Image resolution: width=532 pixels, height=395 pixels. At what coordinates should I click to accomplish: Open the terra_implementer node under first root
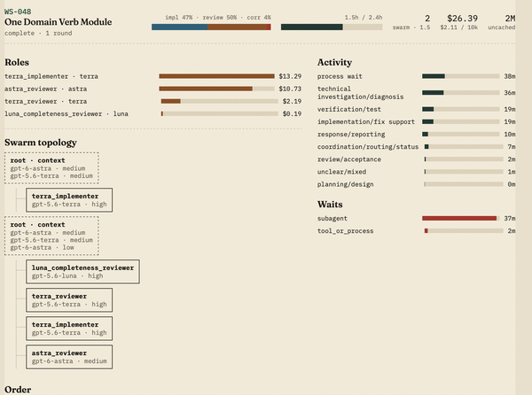click(x=69, y=200)
